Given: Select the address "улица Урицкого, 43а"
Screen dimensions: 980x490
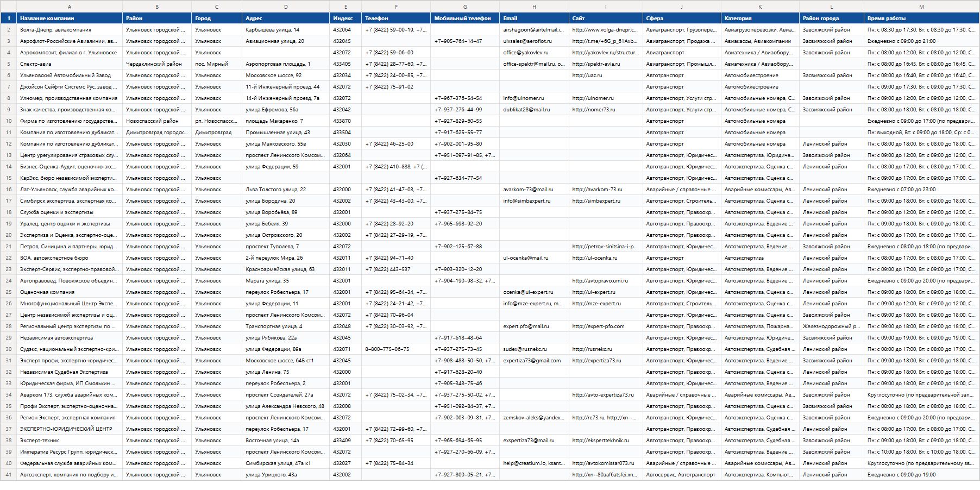Looking at the screenshot, I should [286, 475].
